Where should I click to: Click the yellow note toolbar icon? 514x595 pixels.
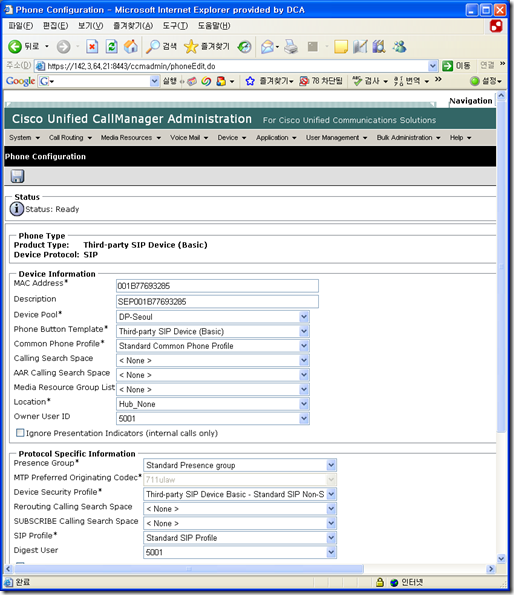[341, 47]
